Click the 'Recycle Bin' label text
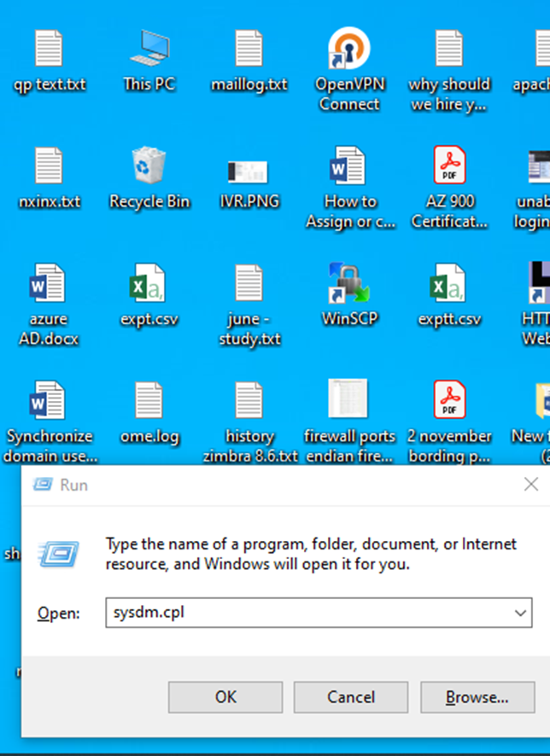 click(149, 202)
